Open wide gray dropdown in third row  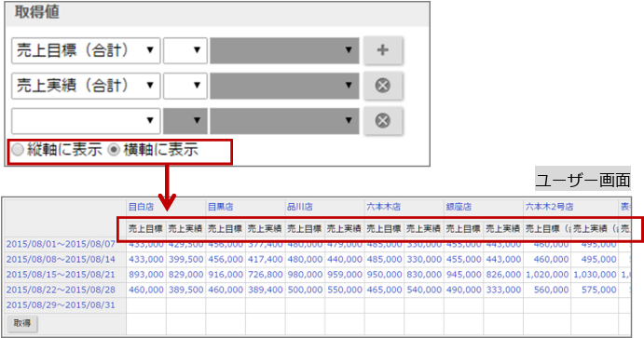284,121
